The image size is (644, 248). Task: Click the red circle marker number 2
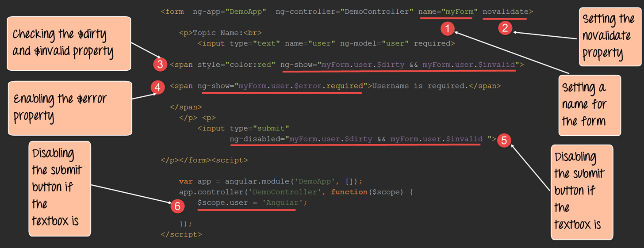tap(505, 28)
